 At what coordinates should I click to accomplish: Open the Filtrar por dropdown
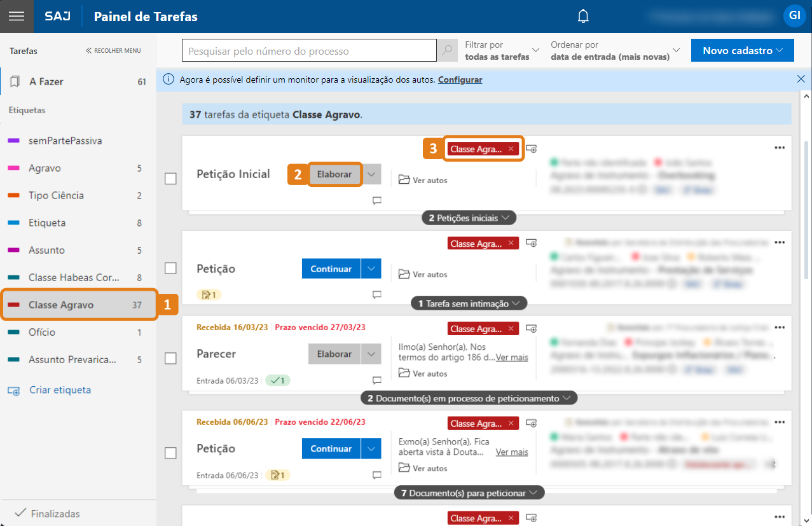pos(502,51)
